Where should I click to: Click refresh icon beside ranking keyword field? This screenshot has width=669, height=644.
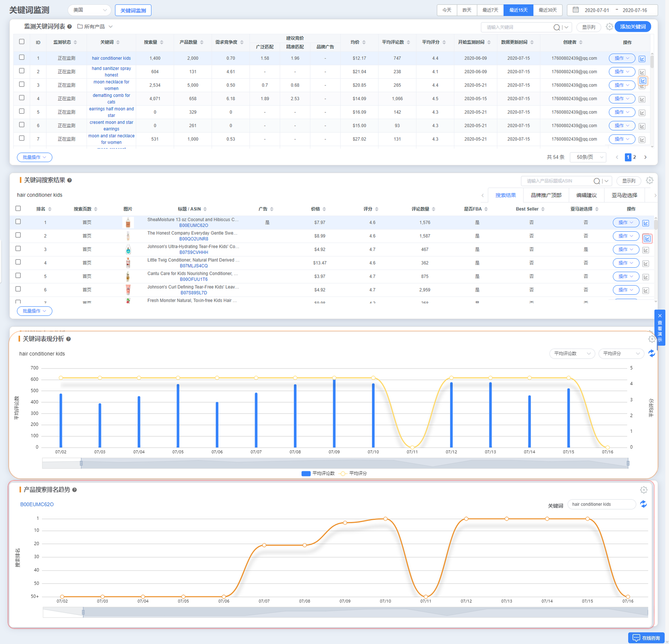pos(643,504)
